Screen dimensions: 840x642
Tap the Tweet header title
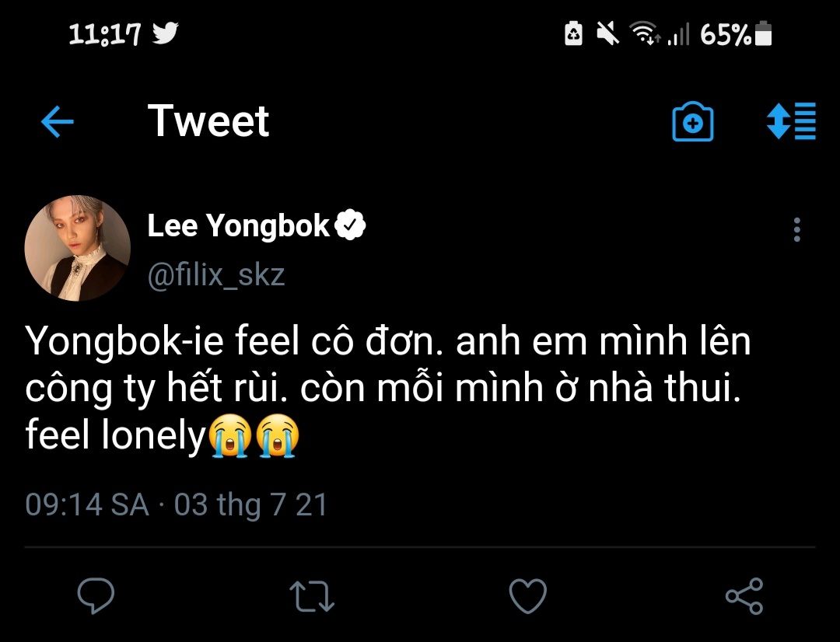[x=208, y=121]
